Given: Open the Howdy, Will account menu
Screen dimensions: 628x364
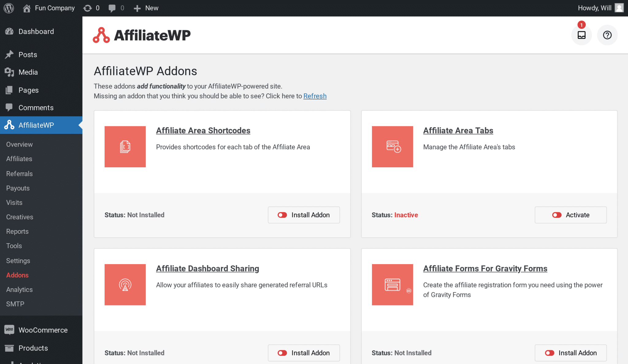Looking at the screenshot, I should [x=601, y=8].
